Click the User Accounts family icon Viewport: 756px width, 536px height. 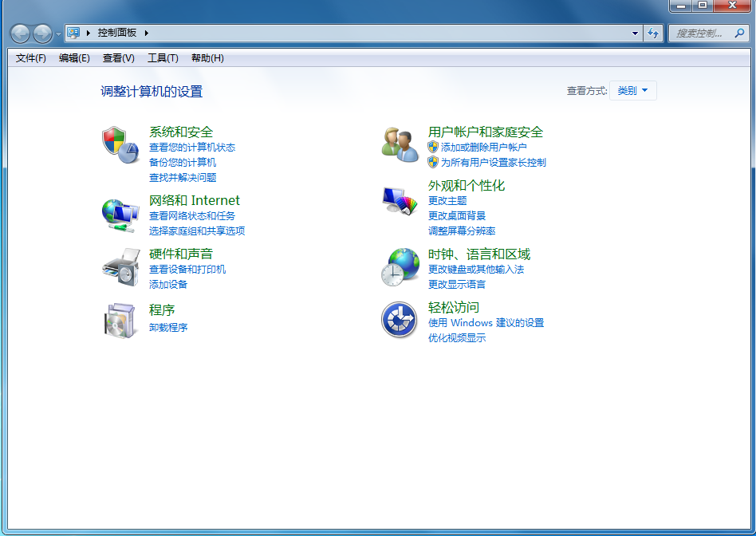(399, 144)
